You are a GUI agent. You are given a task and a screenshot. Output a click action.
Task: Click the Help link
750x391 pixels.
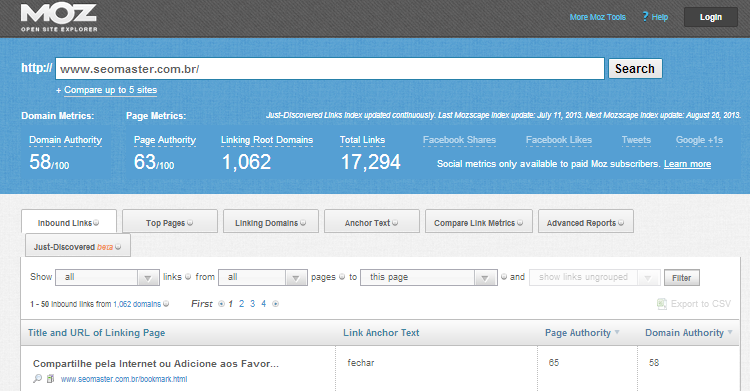660,17
